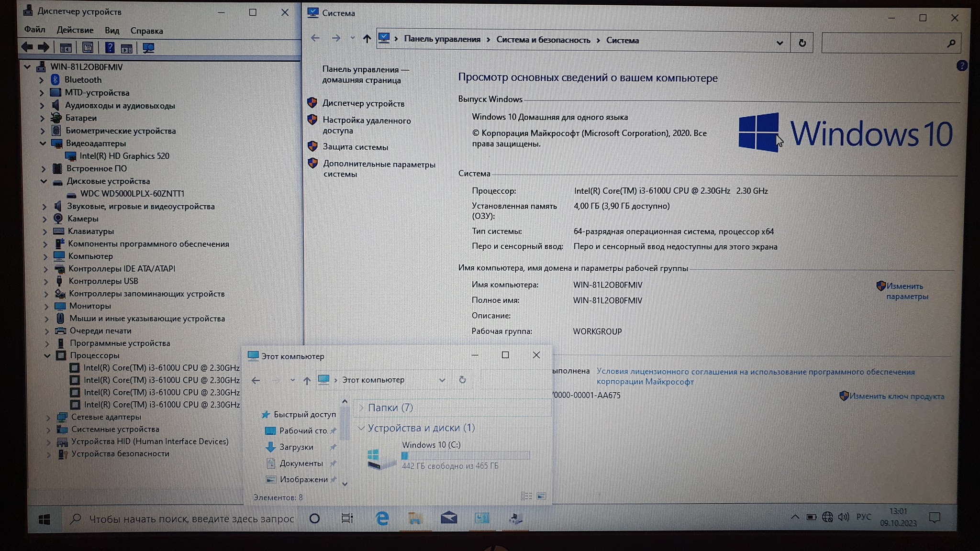Open Защита системы link in sidebar
The height and width of the screenshot is (551, 980).
(355, 147)
